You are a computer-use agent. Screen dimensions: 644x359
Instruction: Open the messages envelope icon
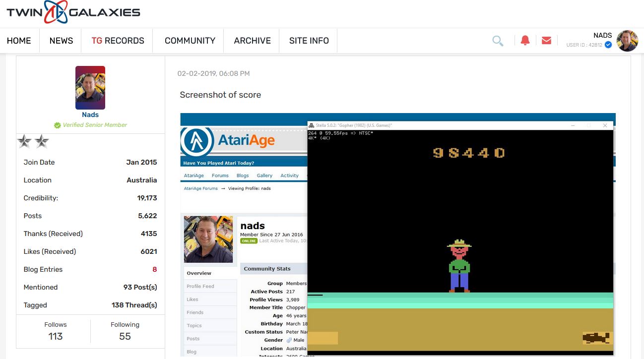click(x=546, y=41)
